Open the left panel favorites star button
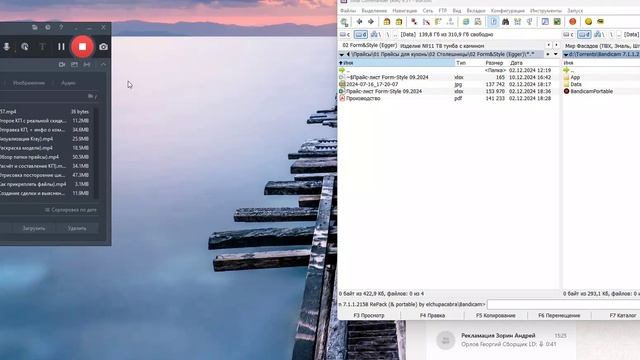 (548, 54)
